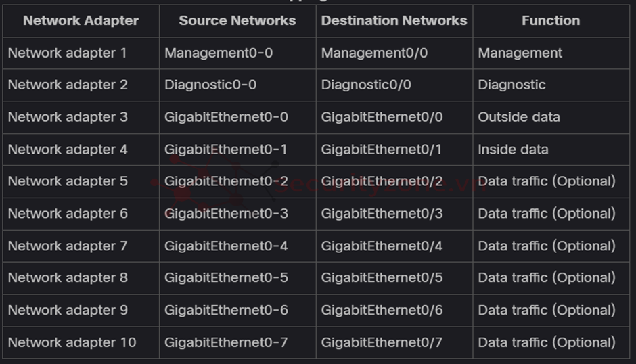This screenshot has height=364, width=636.
Task: Select the Management0/0 destination cell
Action: pos(374,53)
